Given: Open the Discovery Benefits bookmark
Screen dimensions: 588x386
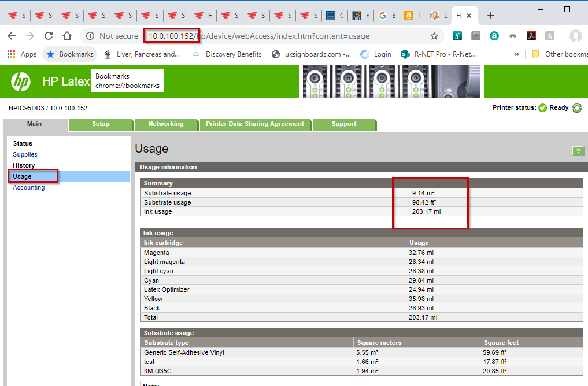Looking at the screenshot, I should tap(227, 54).
